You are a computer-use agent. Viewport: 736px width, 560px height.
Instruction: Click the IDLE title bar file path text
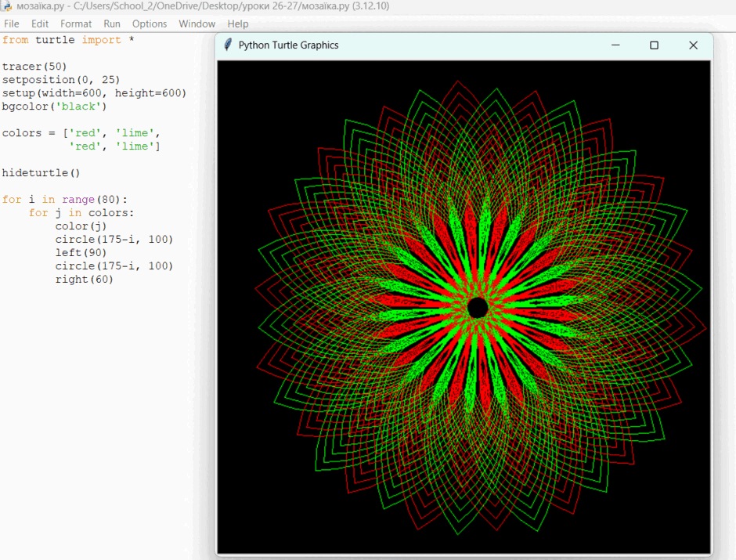pyautogui.click(x=203, y=6)
